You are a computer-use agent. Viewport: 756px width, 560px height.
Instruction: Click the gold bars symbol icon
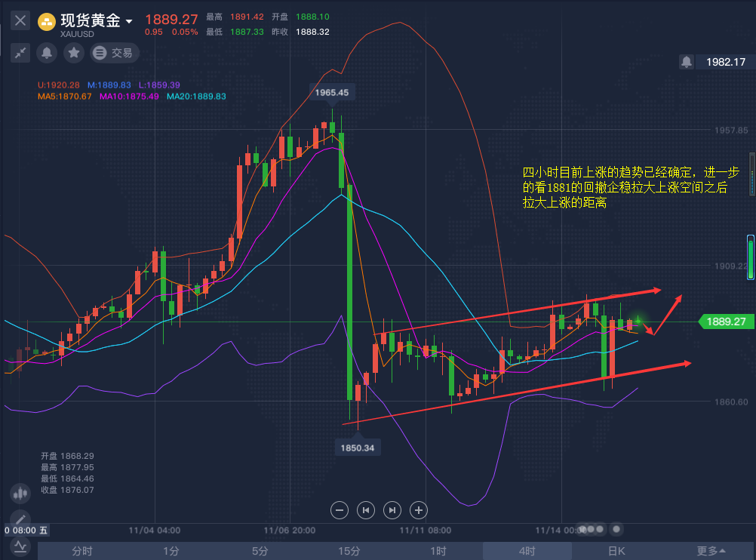tap(47, 22)
